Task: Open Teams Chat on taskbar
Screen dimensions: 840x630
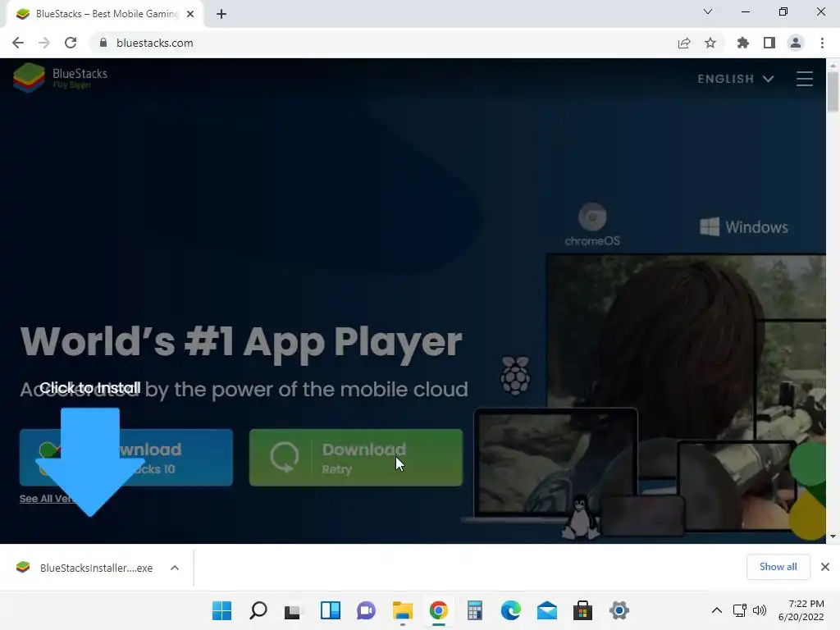Action: tap(367, 610)
